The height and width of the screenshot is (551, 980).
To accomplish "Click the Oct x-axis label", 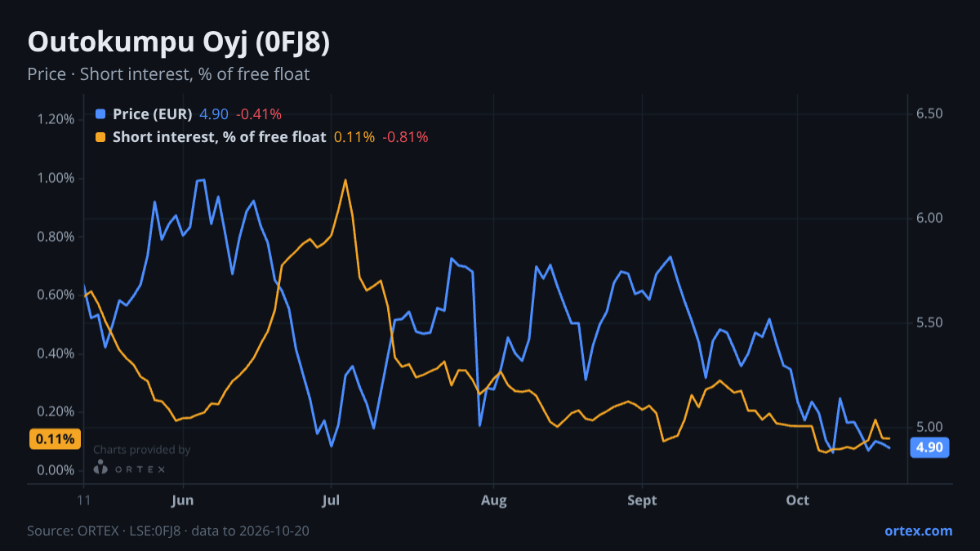I will (797, 500).
